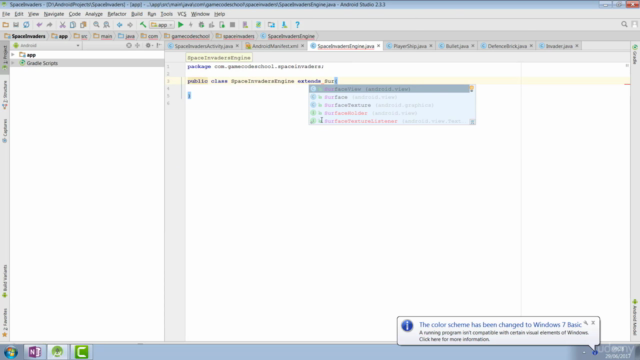This screenshot has width=640, height=360.
Task: Click the collapse all icon in project panel
Action: [138, 45]
